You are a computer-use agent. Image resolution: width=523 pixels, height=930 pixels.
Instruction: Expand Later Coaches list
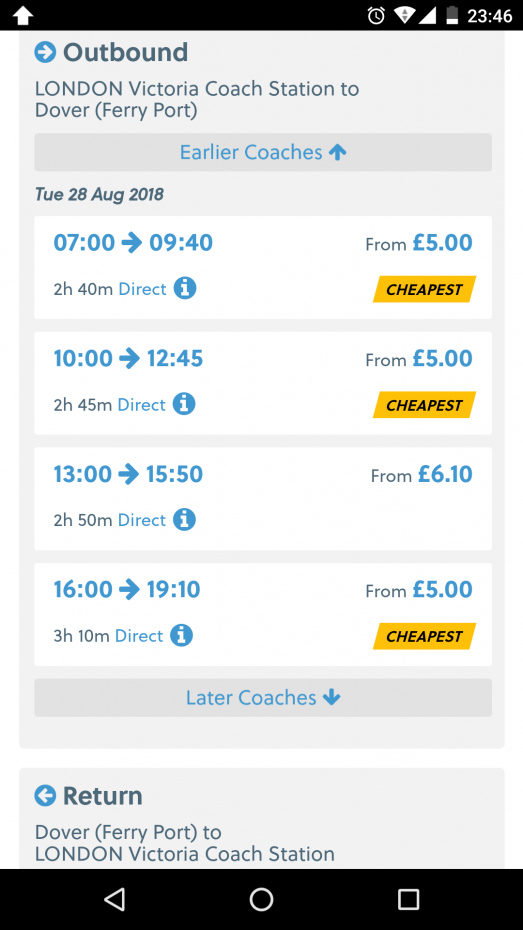263,698
